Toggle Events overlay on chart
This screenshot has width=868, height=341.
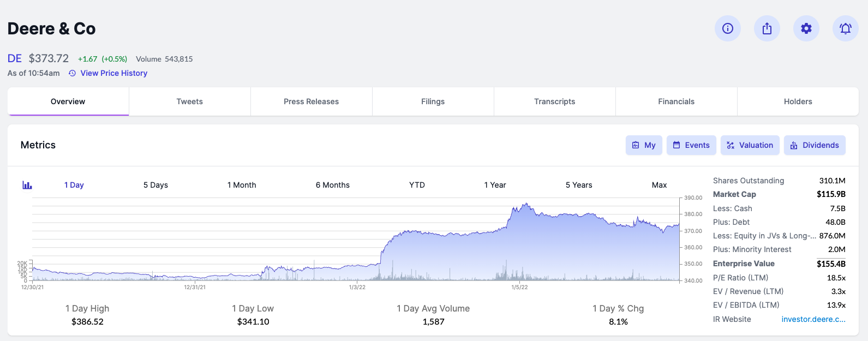click(x=691, y=145)
